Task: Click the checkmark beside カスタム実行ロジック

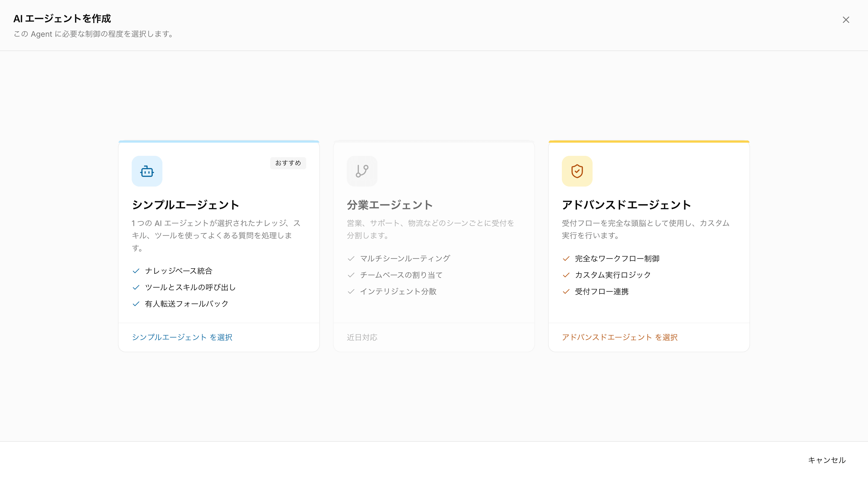Action: (566, 275)
